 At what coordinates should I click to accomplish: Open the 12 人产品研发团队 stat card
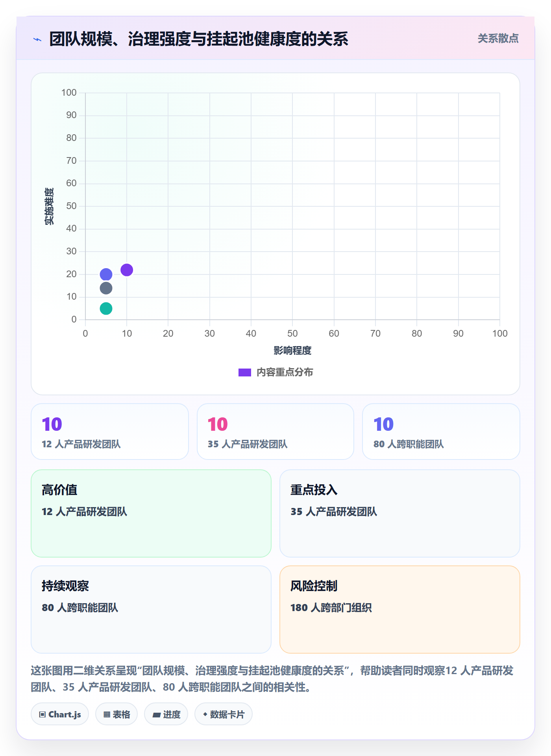(110, 432)
